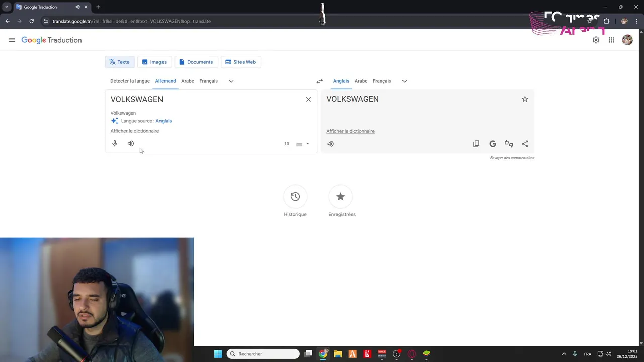Select Arabe as source language
Image resolution: width=644 pixels, height=362 pixels.
coord(188,81)
